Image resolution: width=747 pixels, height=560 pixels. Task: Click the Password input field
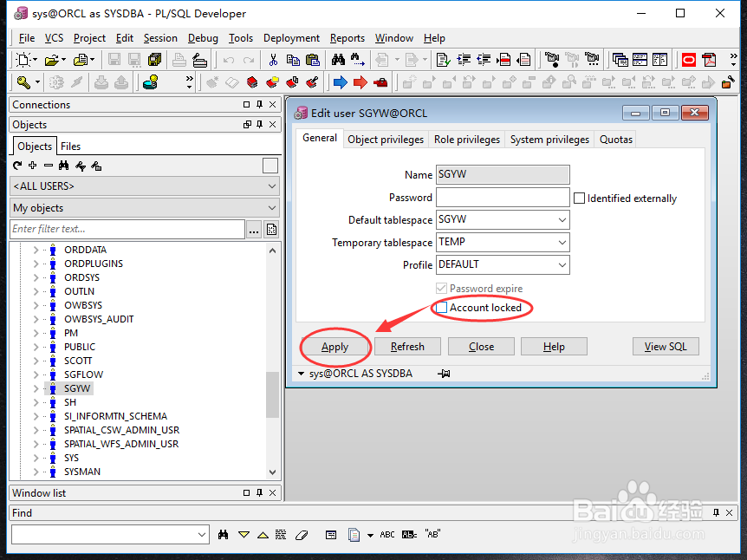(x=503, y=198)
